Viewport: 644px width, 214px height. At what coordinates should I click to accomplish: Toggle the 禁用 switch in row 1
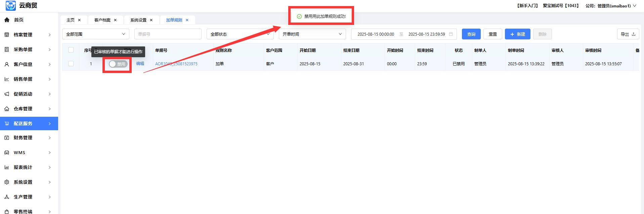(x=118, y=64)
